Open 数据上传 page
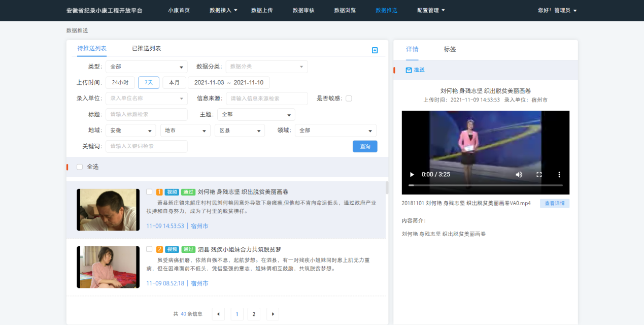Viewport: 644px width, 325px height. pos(262,10)
